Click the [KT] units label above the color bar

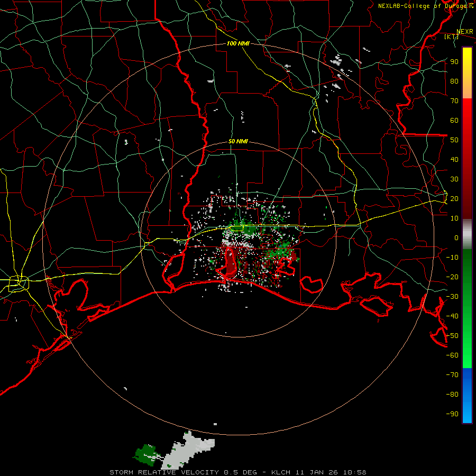(452, 36)
